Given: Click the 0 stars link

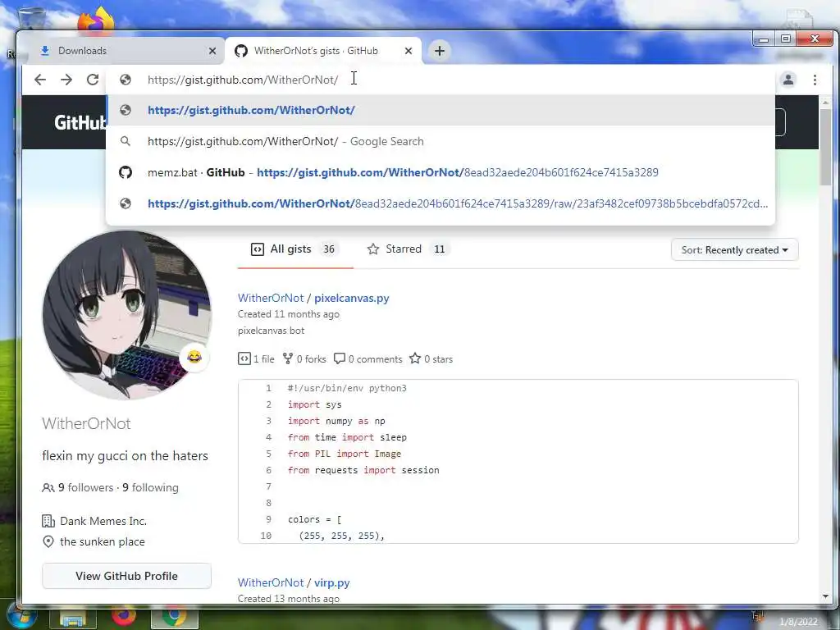Looking at the screenshot, I should [x=431, y=359].
